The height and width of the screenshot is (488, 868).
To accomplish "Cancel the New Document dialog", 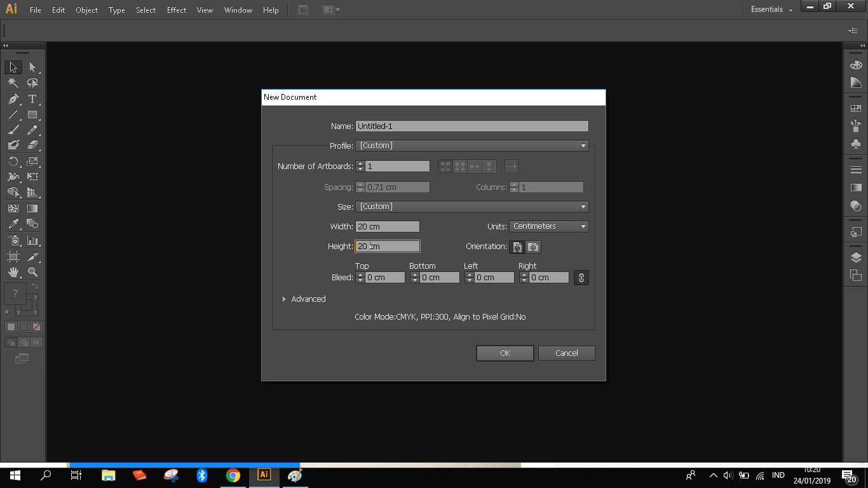I will [566, 353].
